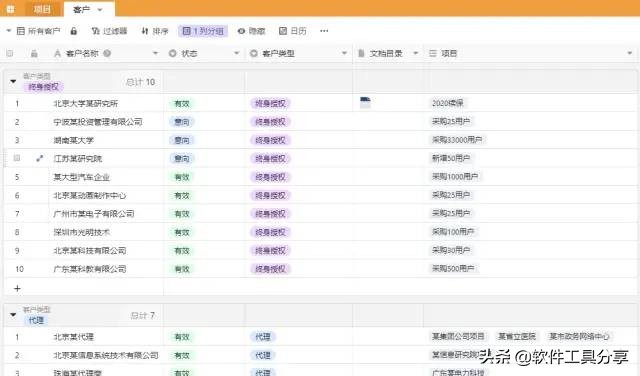The width and height of the screenshot is (640, 376).
Task: Switch to the 项目 tab
Action: coord(42,9)
